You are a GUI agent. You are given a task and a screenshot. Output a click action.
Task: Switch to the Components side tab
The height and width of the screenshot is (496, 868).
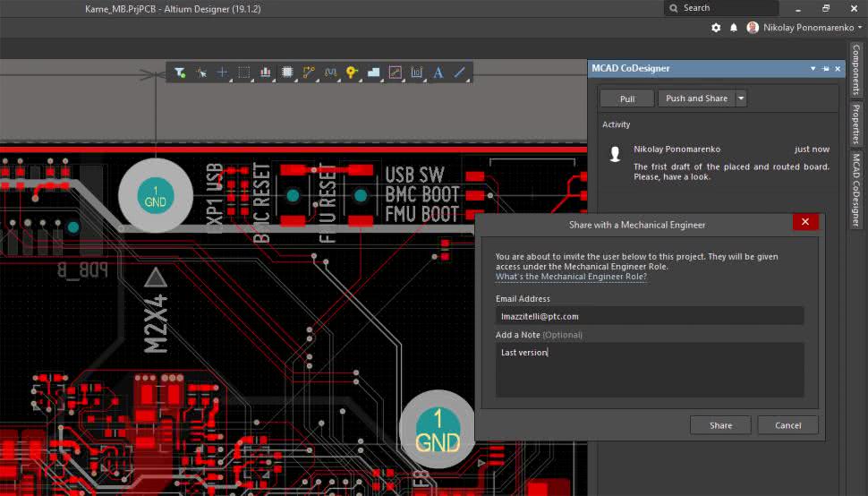click(856, 70)
